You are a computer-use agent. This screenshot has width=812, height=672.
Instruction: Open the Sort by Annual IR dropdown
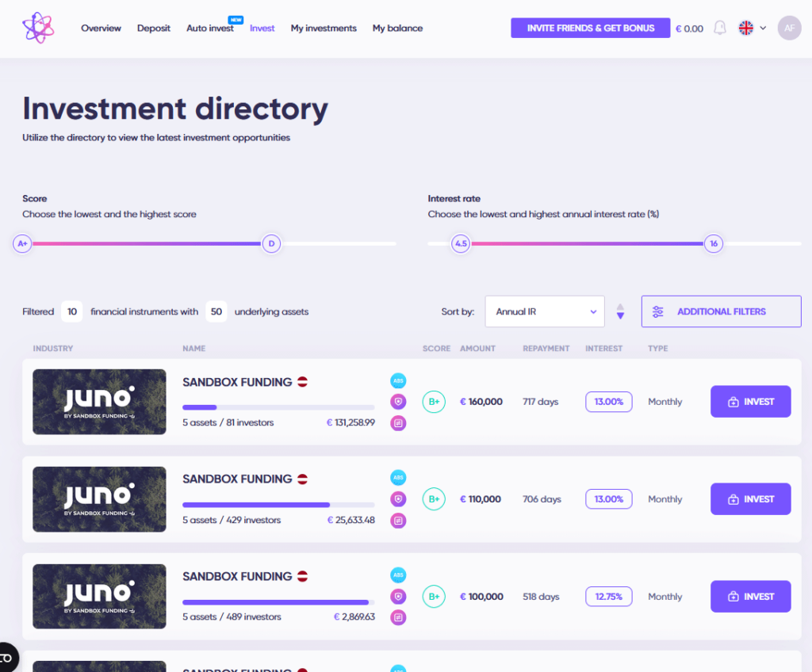[545, 311]
